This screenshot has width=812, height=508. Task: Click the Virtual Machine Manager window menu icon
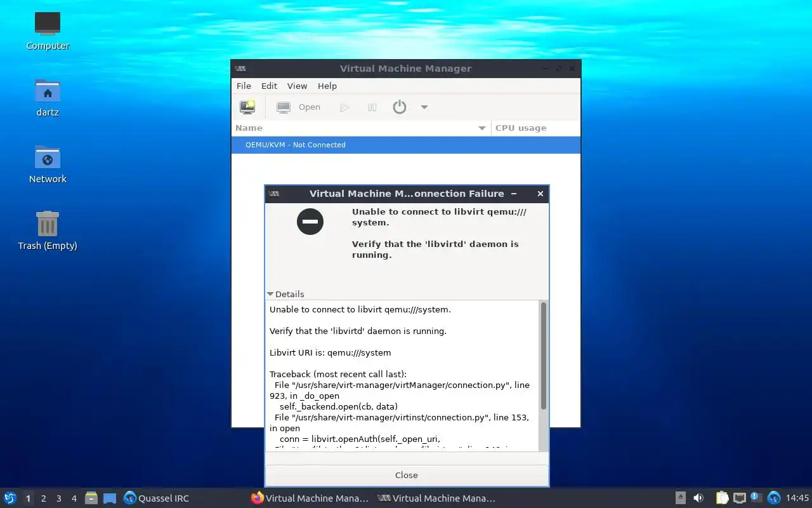tap(240, 69)
